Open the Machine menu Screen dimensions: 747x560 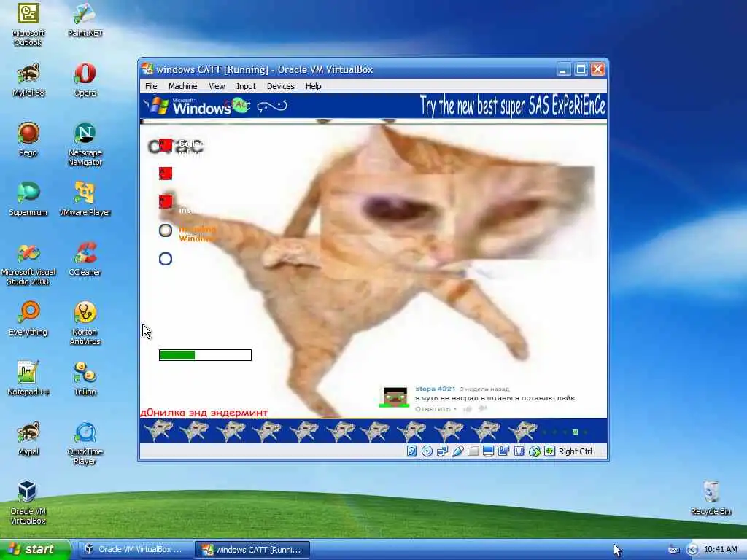coord(182,86)
